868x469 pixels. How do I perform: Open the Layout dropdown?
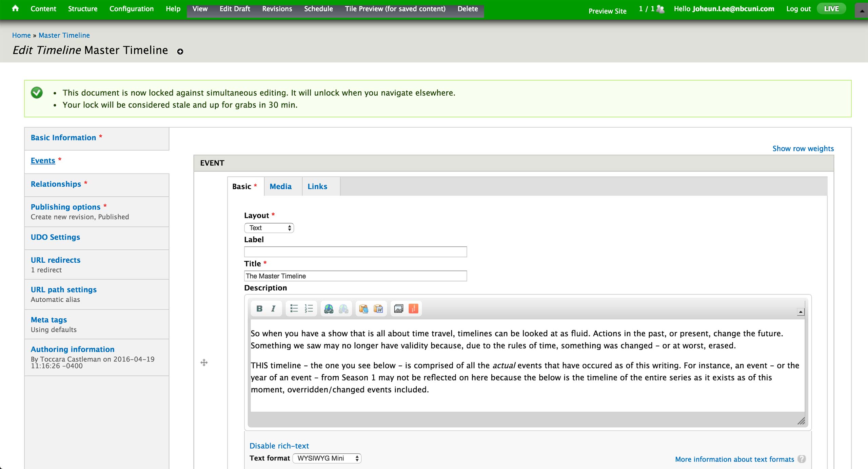tap(269, 228)
